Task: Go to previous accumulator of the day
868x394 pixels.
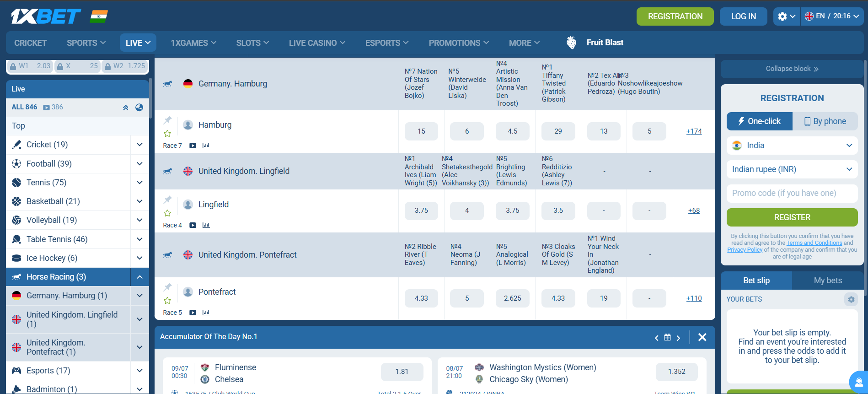Action: point(656,338)
